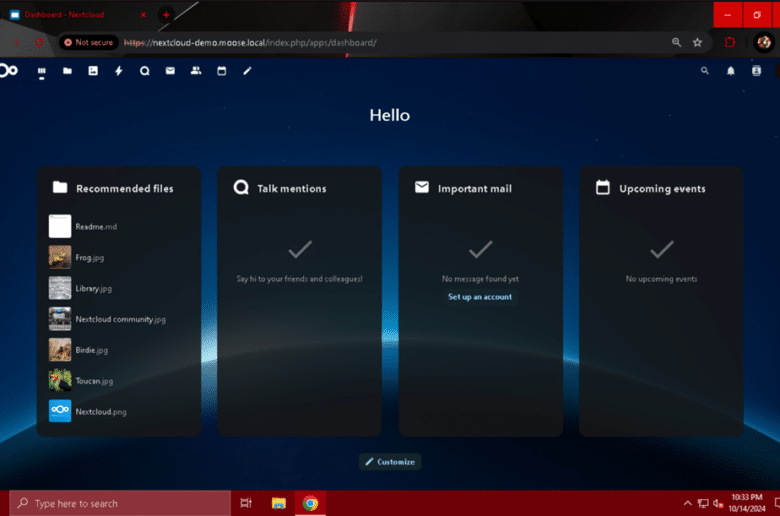Viewport: 780px width, 516px height.
Task: Open a new browser tab
Action: 166,15
